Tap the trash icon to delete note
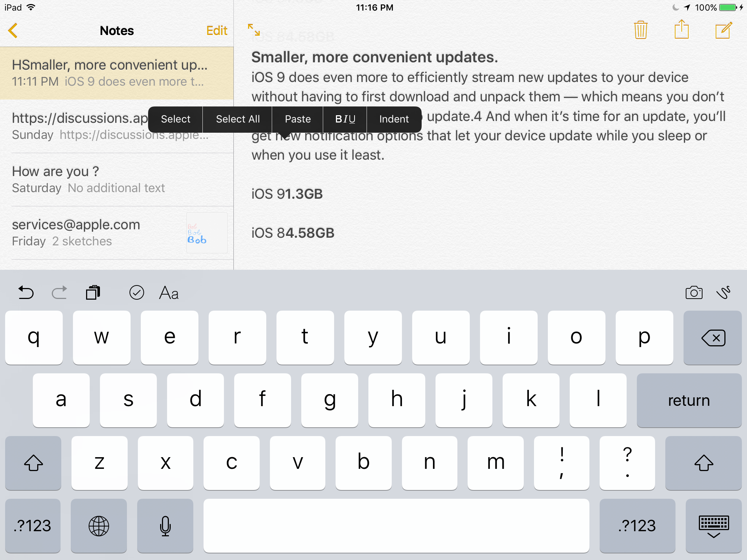The image size is (747, 560). (x=640, y=30)
